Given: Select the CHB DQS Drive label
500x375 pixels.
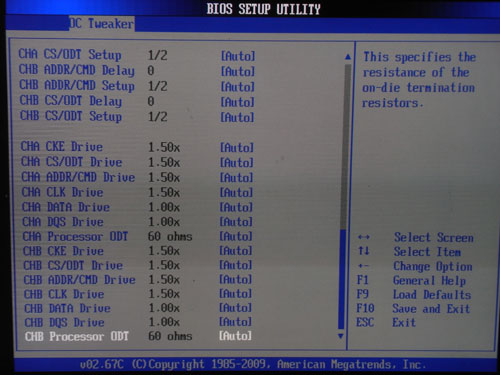Looking at the screenshot, I should pyautogui.click(x=64, y=322).
